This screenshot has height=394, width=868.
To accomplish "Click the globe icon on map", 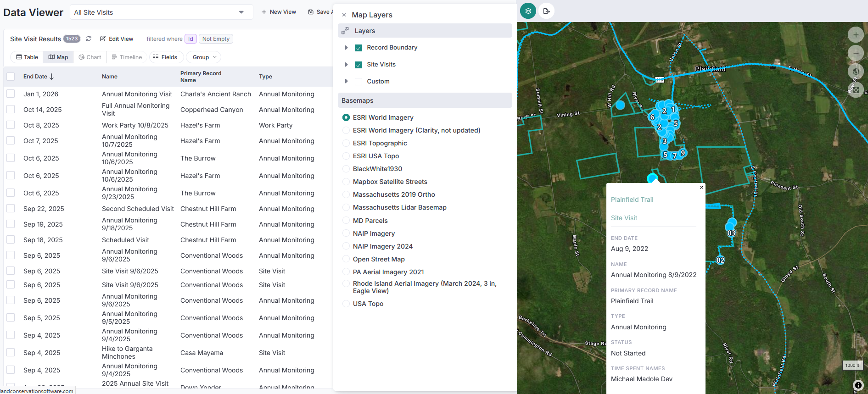I will [x=856, y=71].
